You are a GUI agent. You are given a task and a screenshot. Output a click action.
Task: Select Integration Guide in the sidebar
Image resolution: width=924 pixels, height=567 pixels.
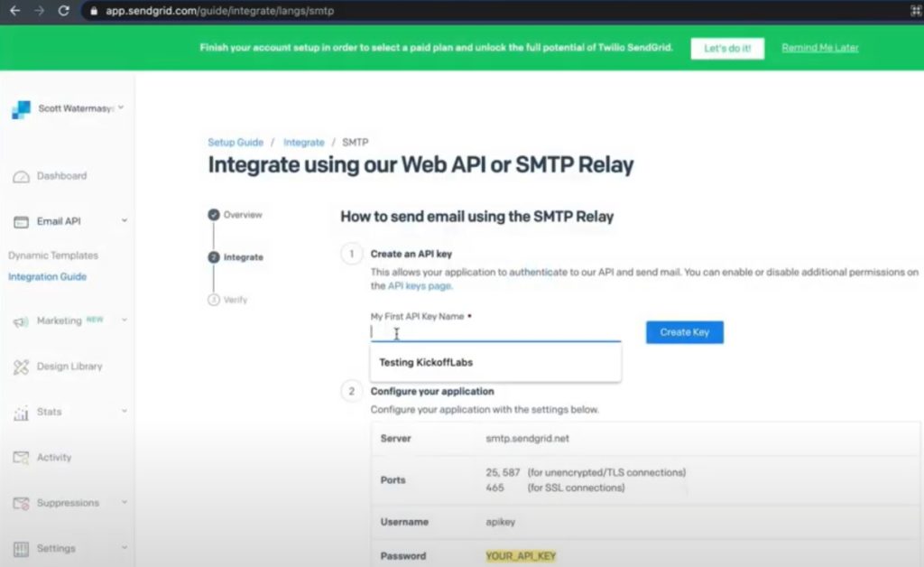47,276
